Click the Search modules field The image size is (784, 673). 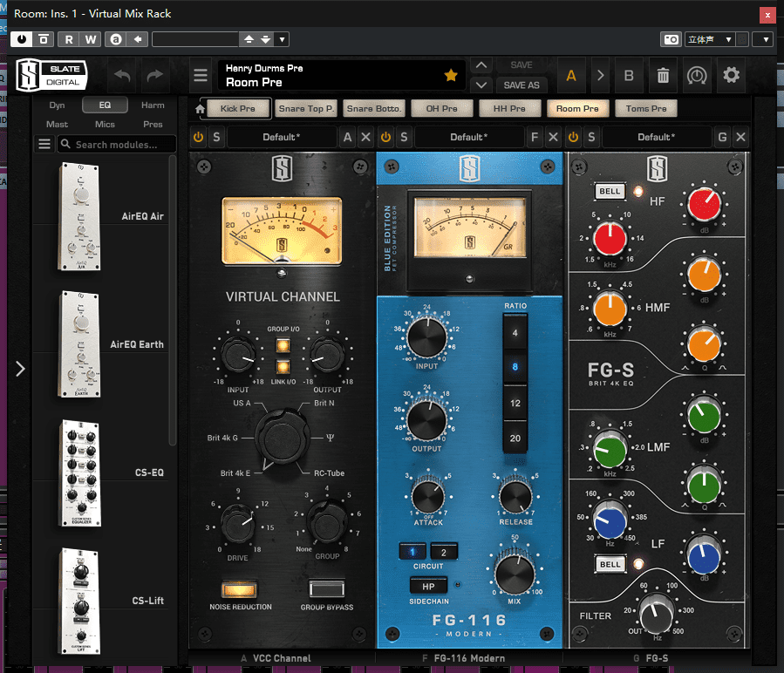point(117,144)
